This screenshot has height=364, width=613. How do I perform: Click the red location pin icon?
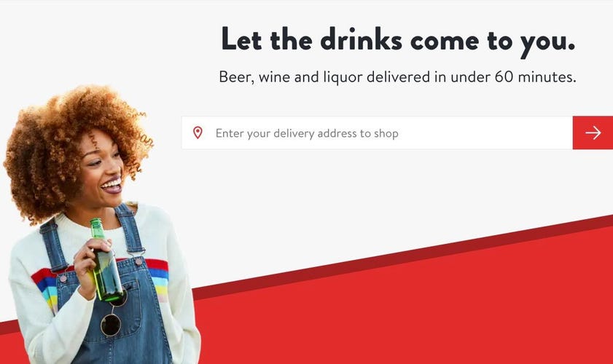198,132
